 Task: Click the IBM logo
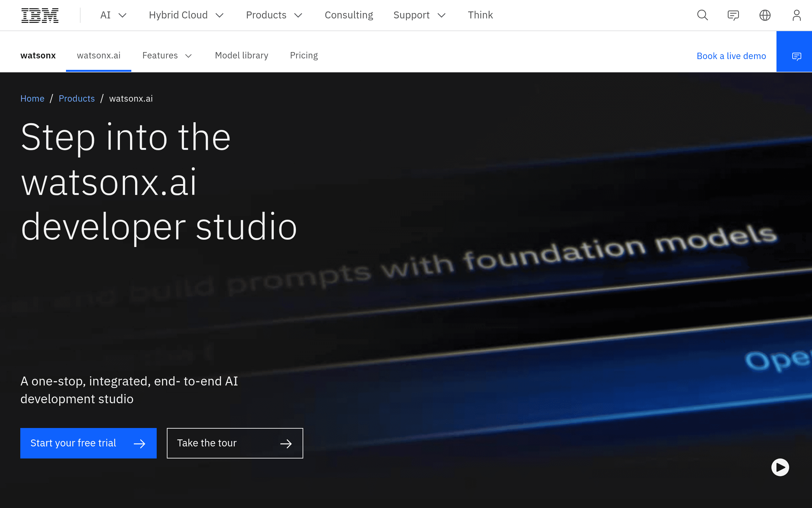pos(40,16)
